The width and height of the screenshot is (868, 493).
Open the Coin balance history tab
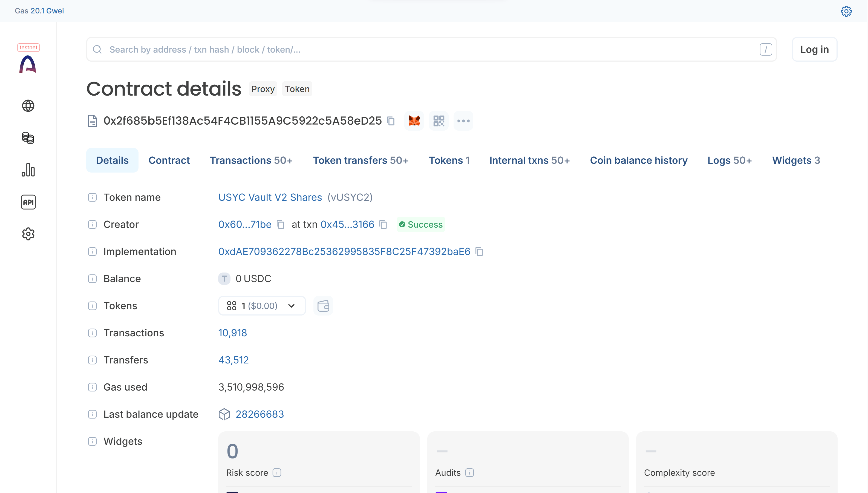click(639, 160)
